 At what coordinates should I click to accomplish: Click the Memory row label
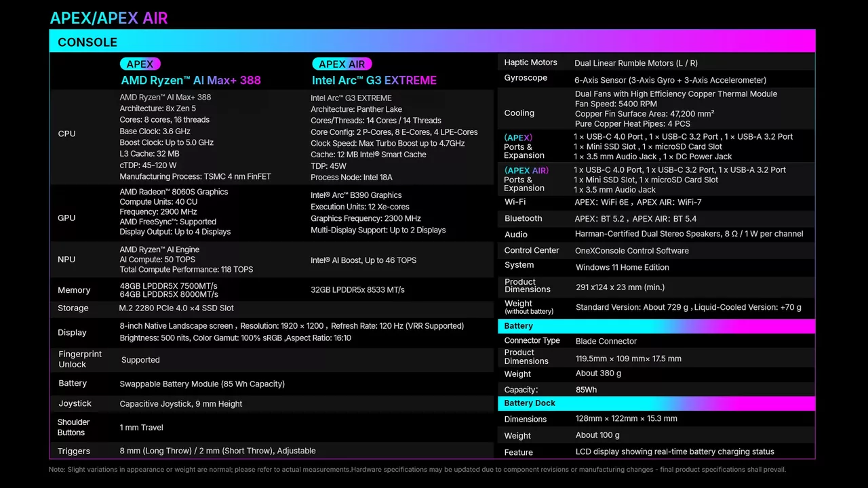tap(74, 290)
